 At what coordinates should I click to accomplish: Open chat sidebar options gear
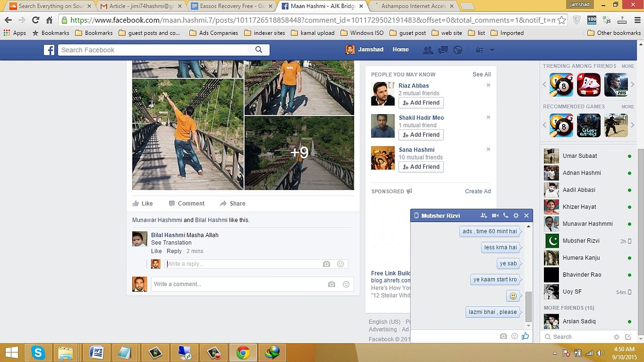coord(616,337)
